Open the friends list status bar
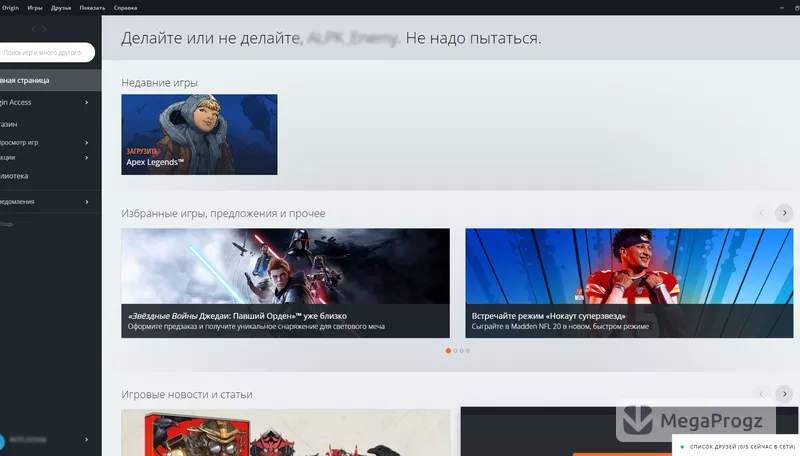 click(x=736, y=446)
